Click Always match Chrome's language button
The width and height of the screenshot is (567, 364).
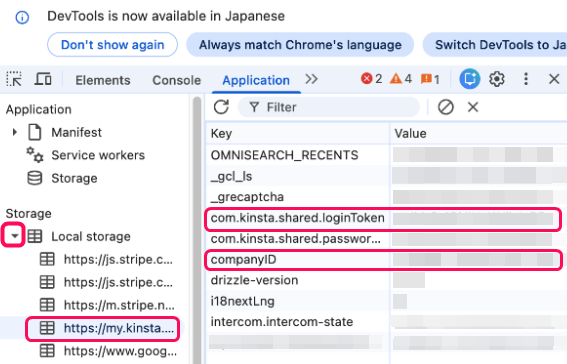click(300, 44)
